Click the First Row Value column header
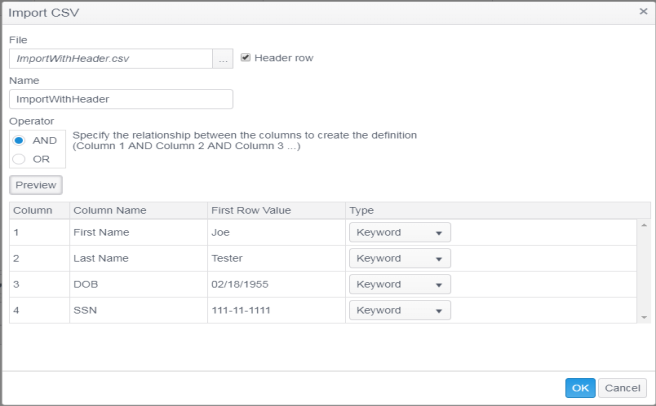The image size is (656, 406). tap(252, 210)
